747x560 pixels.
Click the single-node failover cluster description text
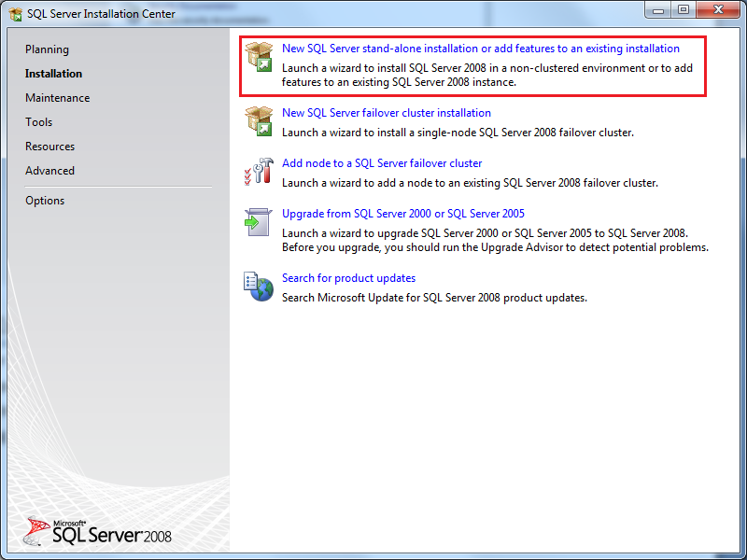tap(458, 133)
